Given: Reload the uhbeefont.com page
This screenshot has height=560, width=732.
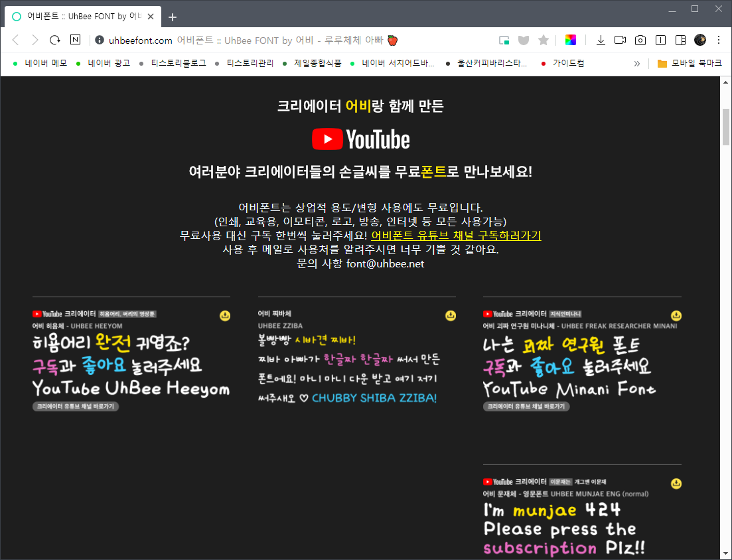Looking at the screenshot, I should click(x=55, y=40).
